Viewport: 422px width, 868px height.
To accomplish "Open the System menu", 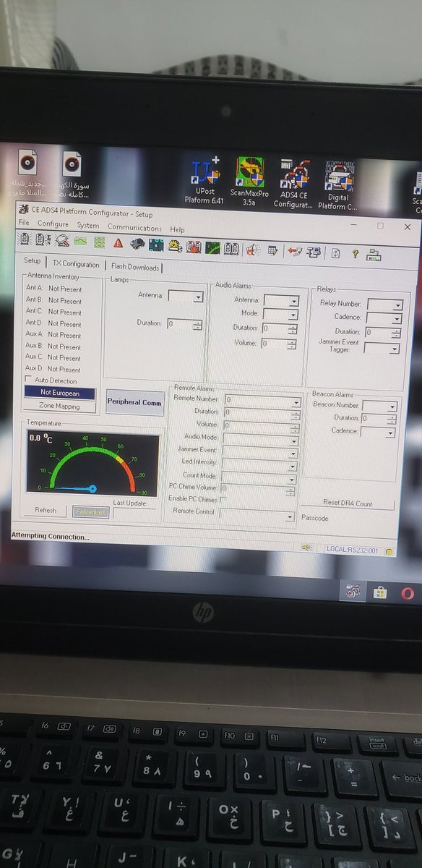I will coord(88,226).
